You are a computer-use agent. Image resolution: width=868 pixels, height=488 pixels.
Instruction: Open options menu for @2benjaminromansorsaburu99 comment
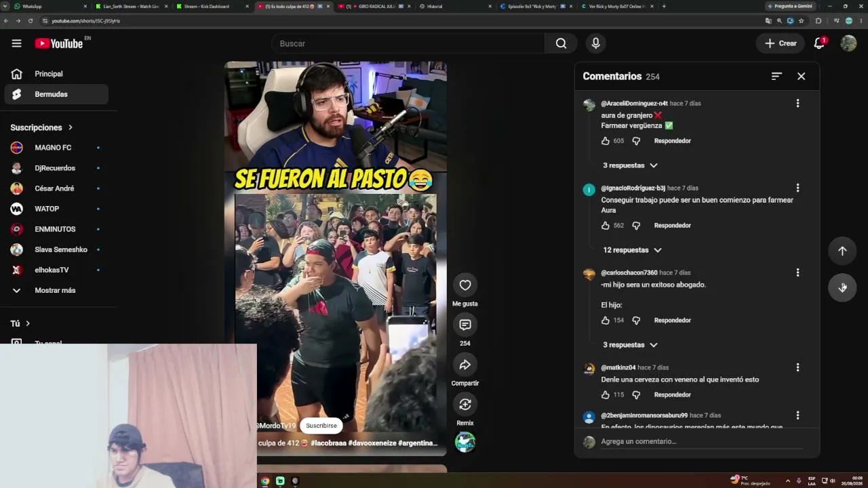(x=797, y=415)
